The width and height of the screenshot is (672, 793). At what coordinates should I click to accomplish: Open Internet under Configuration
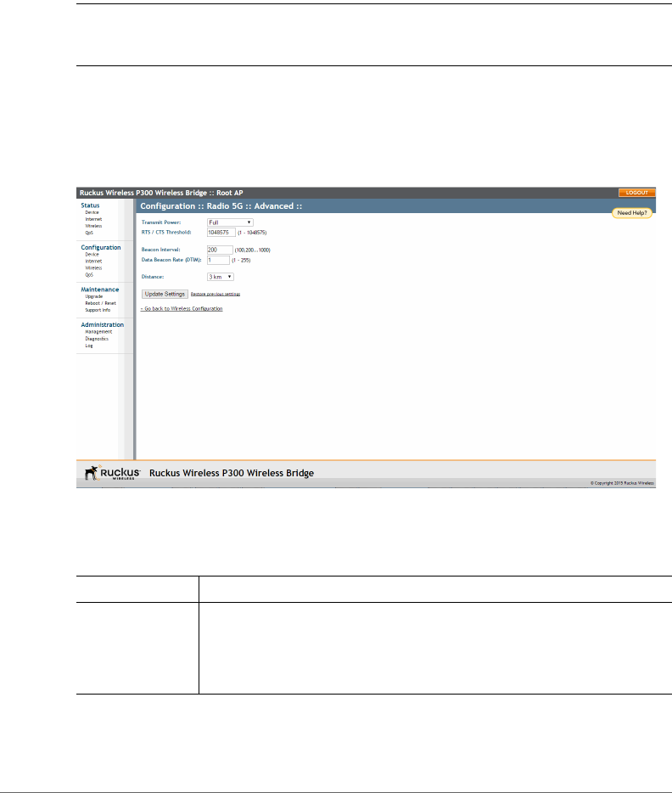pos(93,262)
